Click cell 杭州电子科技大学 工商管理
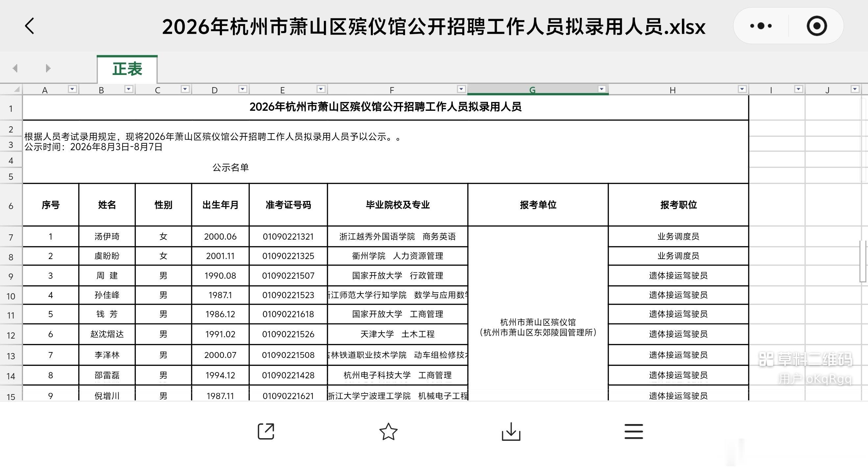Viewport: 868px width, 474px height. 398,375
